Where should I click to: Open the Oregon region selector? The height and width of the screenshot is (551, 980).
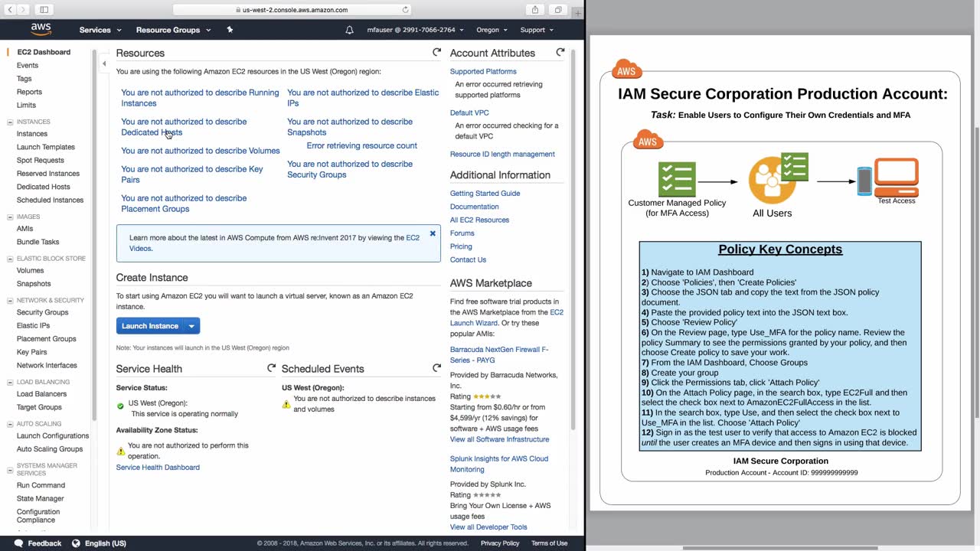[492, 30]
